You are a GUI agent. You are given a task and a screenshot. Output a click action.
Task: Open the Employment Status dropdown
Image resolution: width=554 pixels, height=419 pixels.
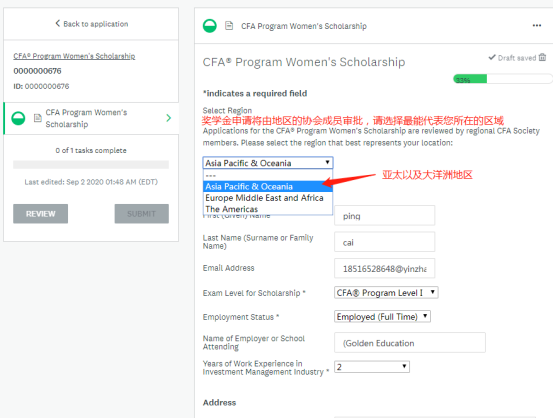point(382,317)
